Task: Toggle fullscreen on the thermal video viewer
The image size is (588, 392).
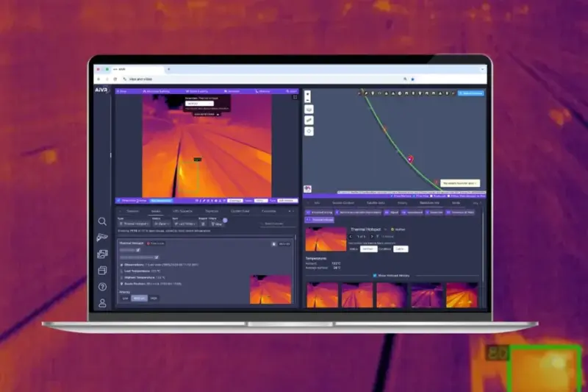Action: click(x=295, y=97)
